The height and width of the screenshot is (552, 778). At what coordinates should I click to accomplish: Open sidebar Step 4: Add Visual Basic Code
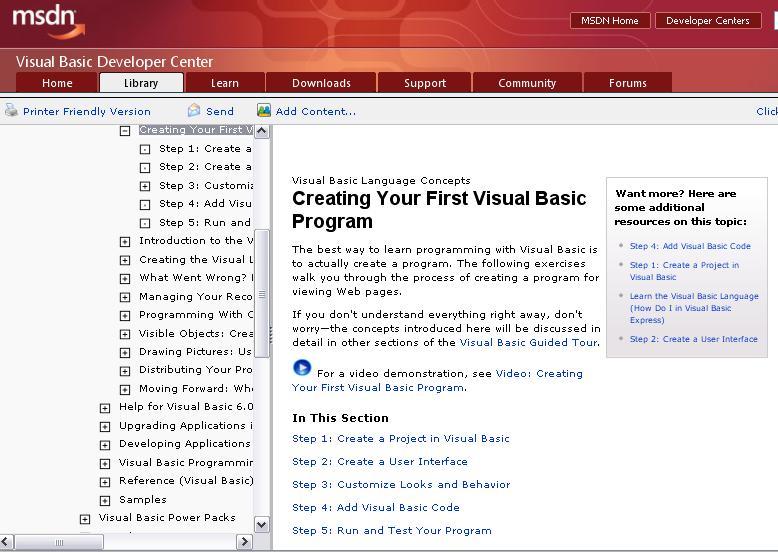[x=690, y=246]
